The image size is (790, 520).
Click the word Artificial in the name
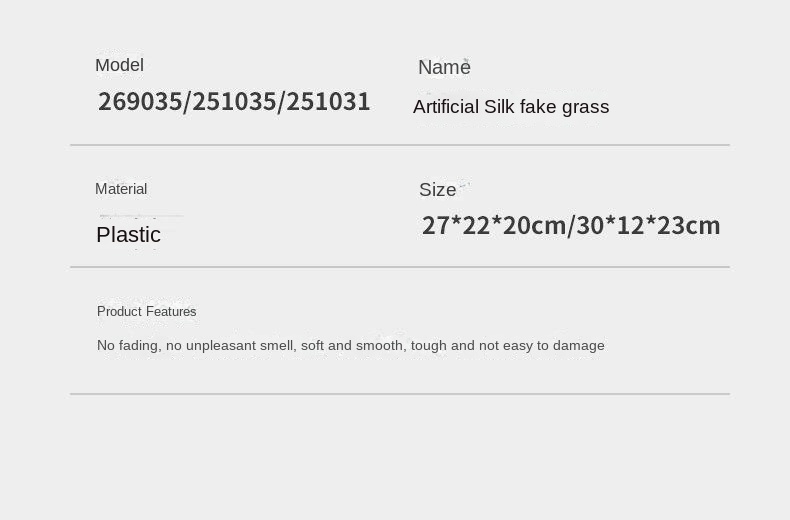point(446,107)
